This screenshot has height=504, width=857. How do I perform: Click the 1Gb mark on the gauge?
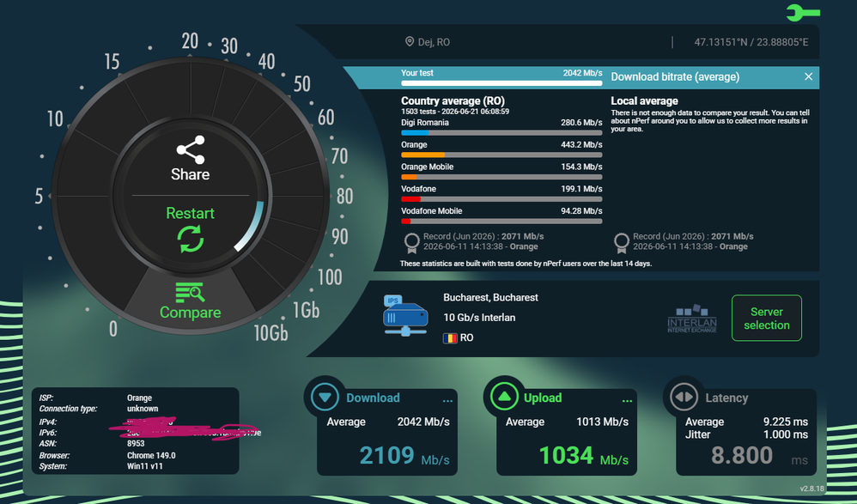[x=306, y=310]
